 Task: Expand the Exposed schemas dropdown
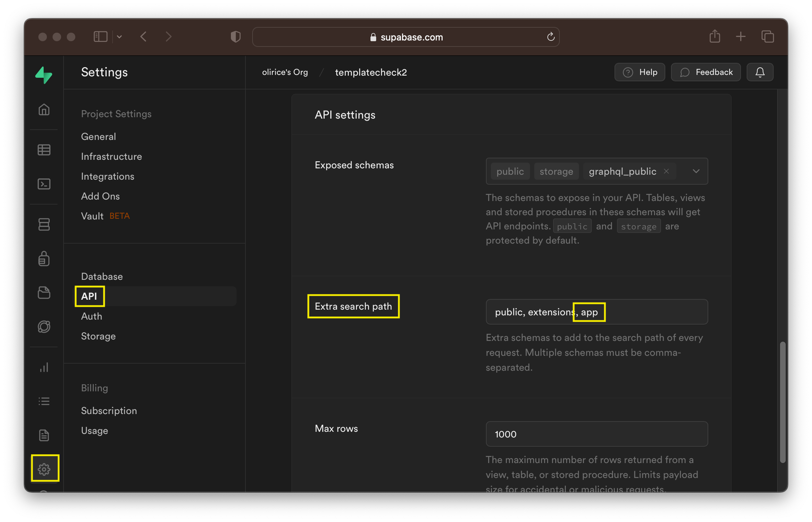[x=696, y=171]
